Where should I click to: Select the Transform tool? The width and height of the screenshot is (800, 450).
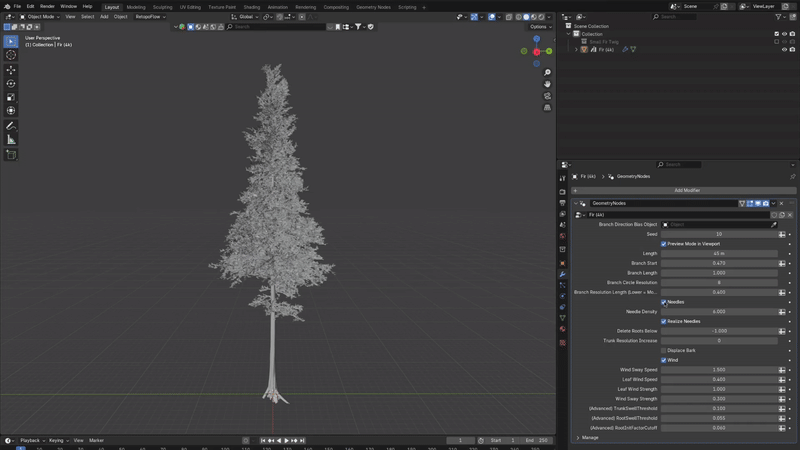11,111
